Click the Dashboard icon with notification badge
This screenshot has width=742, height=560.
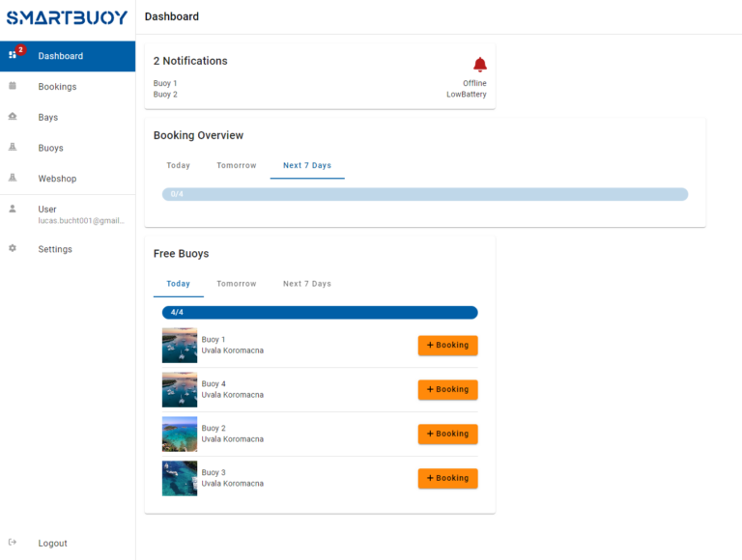[x=14, y=54]
